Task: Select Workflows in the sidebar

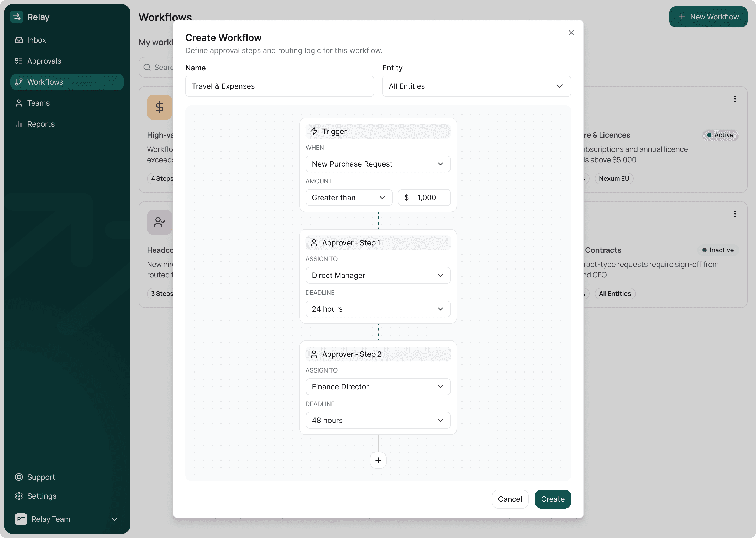Action: 67,82
